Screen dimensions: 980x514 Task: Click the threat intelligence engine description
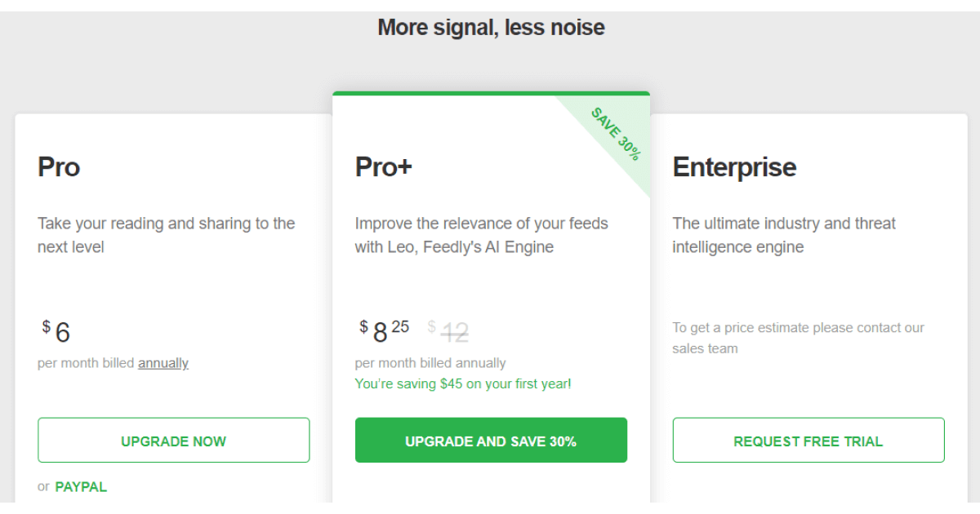783,235
